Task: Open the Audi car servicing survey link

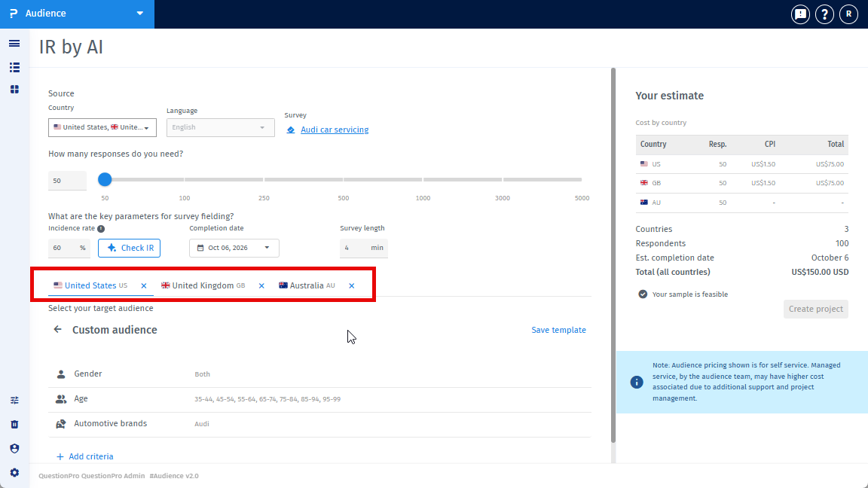Action: coord(335,130)
